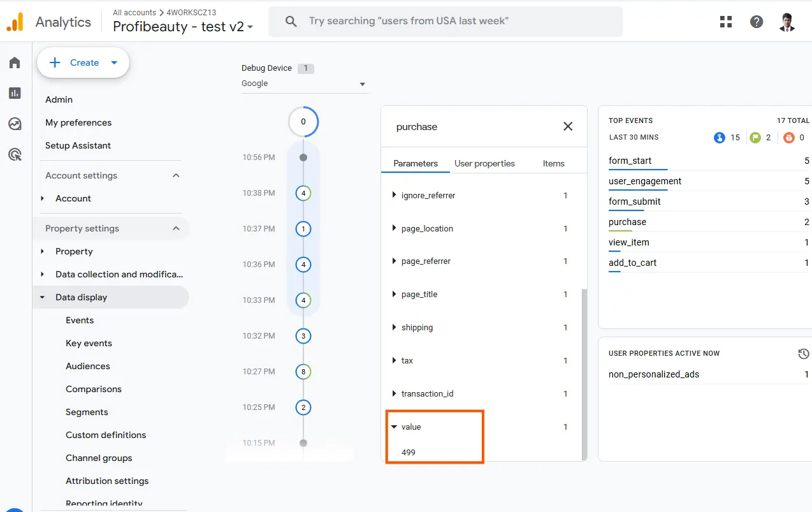Select the 10:27 PM timeline bubble
The image size is (812, 512).
[303, 371]
